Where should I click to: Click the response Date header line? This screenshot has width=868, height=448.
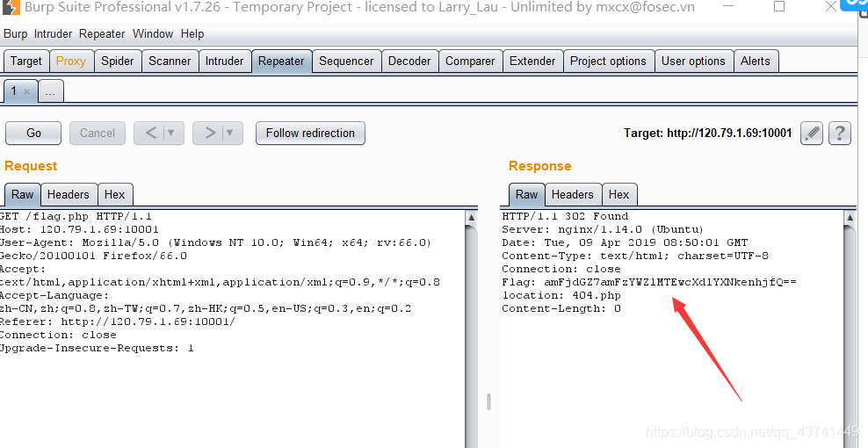625,242
